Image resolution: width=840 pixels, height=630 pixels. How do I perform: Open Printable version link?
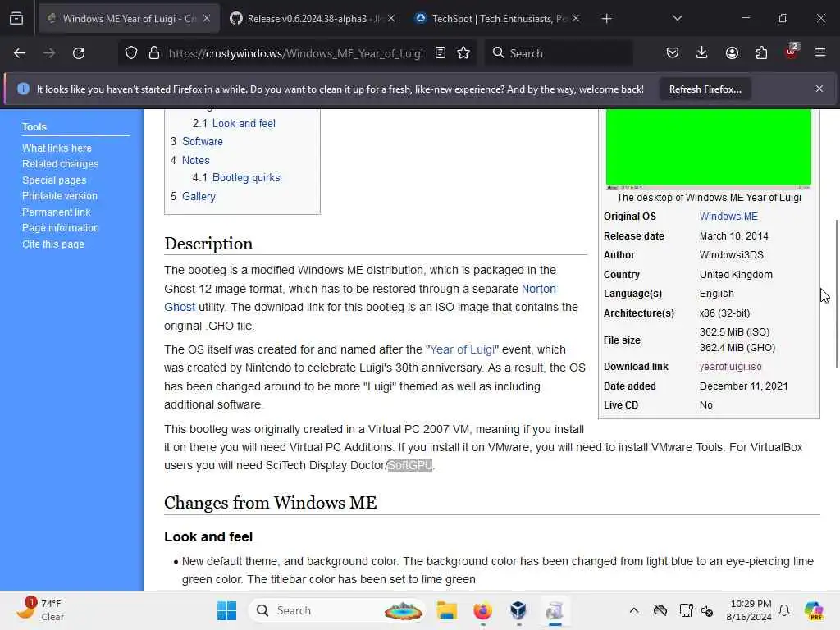[60, 196]
